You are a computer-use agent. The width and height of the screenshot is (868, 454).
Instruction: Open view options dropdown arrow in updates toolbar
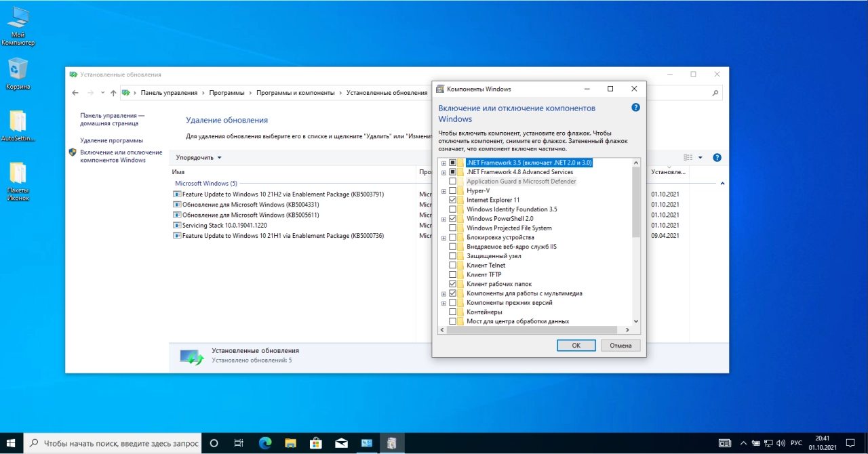[x=700, y=157]
